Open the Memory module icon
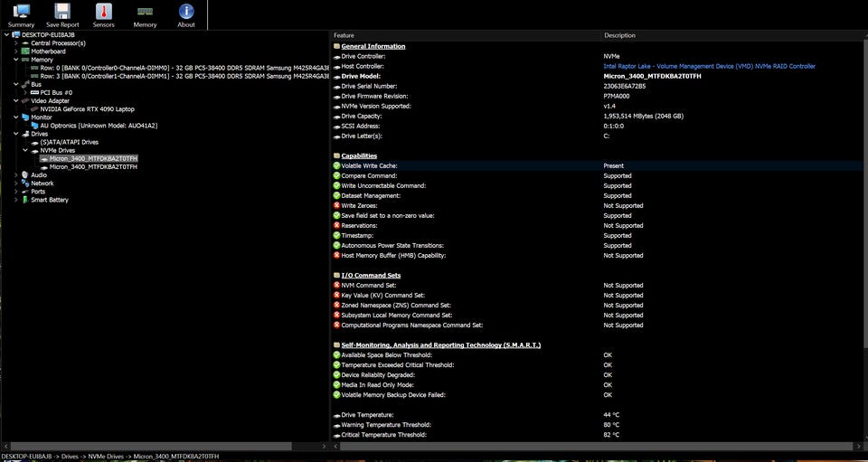868x462 pixels. point(145,11)
